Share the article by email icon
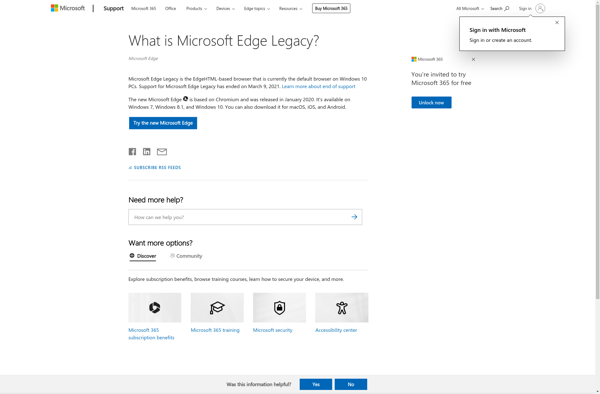Image resolution: width=600 pixels, height=394 pixels. tap(162, 152)
